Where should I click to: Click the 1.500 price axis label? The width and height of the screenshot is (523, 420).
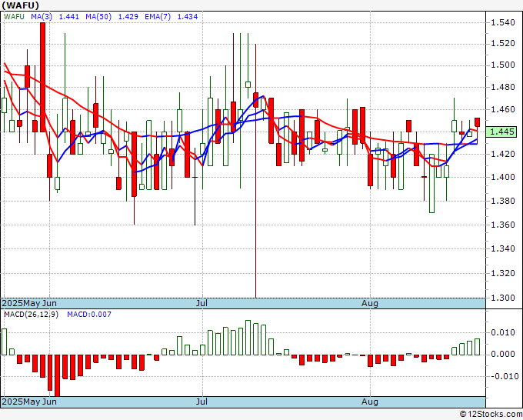pos(503,65)
